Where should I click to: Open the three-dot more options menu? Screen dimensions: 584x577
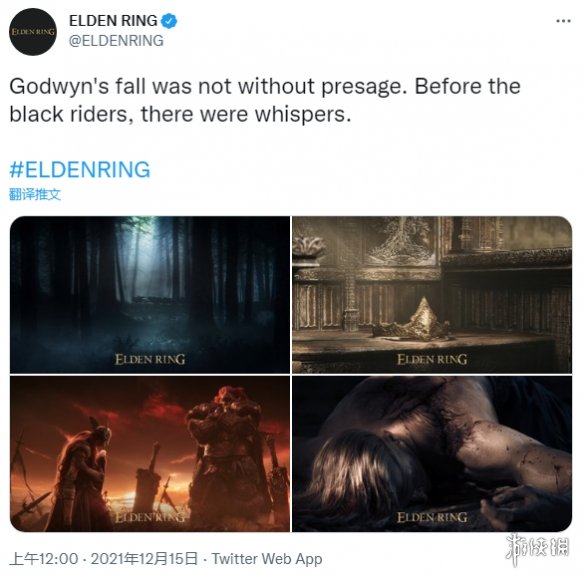(x=563, y=21)
